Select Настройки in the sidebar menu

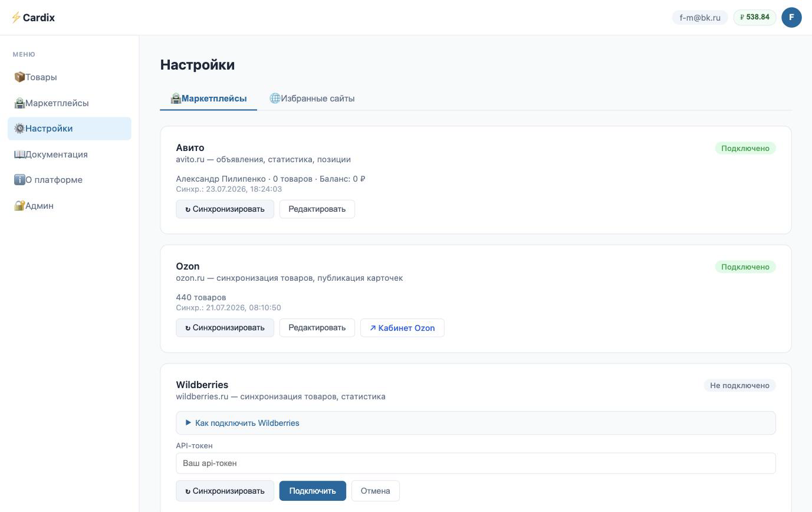coord(70,129)
